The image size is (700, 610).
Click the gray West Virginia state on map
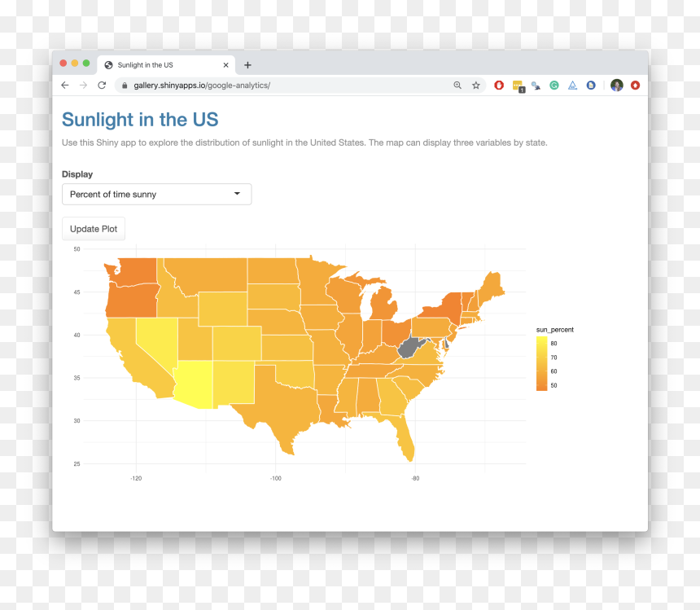point(408,349)
